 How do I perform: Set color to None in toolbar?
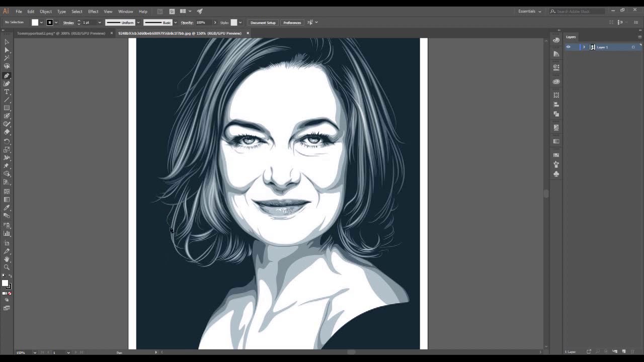[10, 293]
